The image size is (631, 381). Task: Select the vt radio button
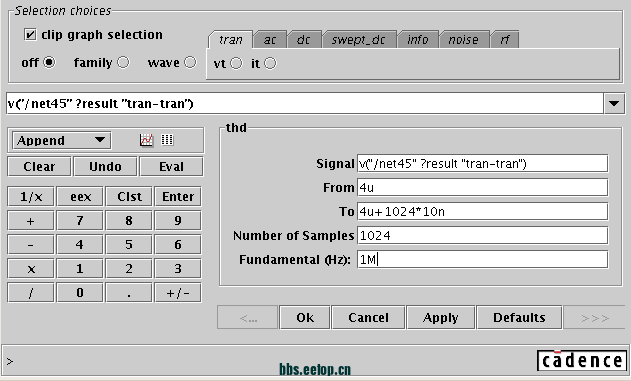tap(236, 63)
